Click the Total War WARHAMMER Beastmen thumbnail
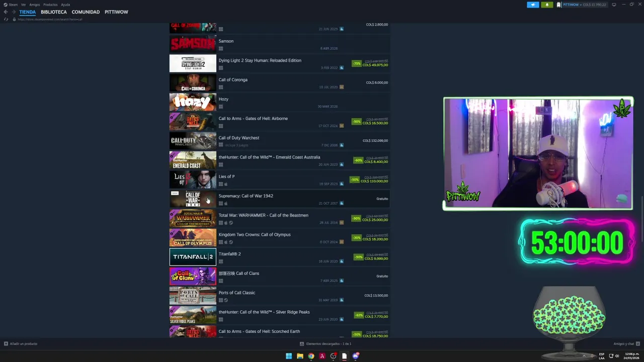644x362 pixels. [193, 219]
